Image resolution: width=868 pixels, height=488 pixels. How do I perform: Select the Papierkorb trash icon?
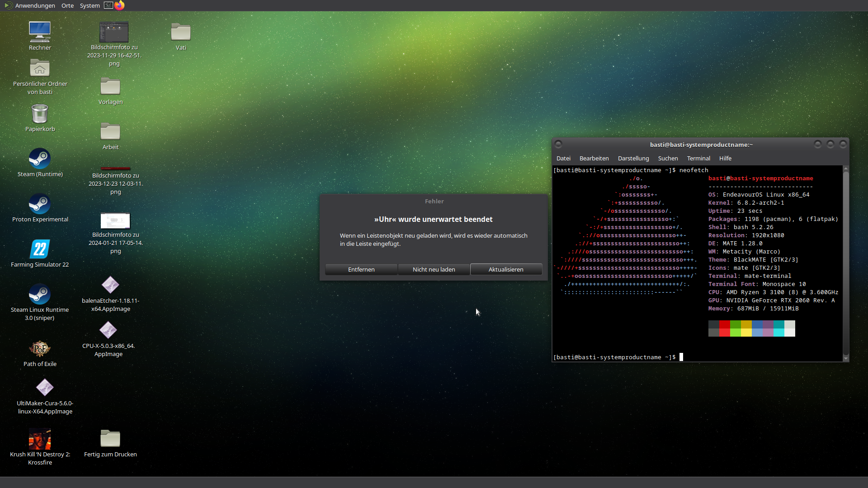pos(40,114)
